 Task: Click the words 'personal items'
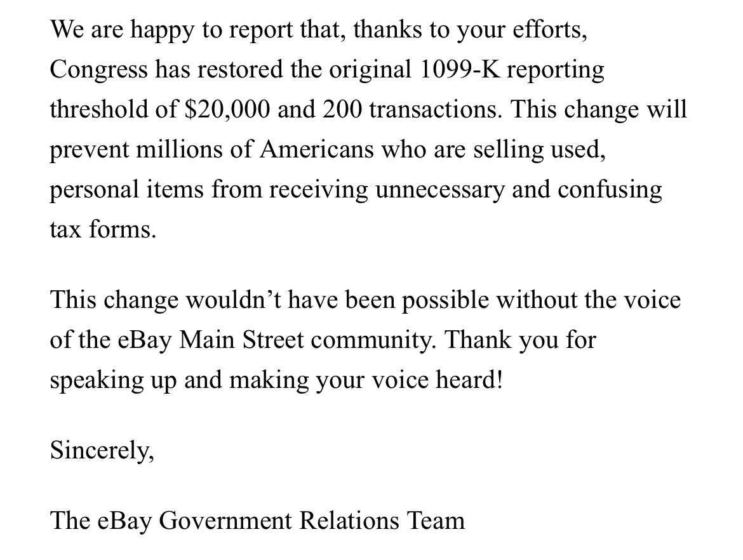click(126, 190)
